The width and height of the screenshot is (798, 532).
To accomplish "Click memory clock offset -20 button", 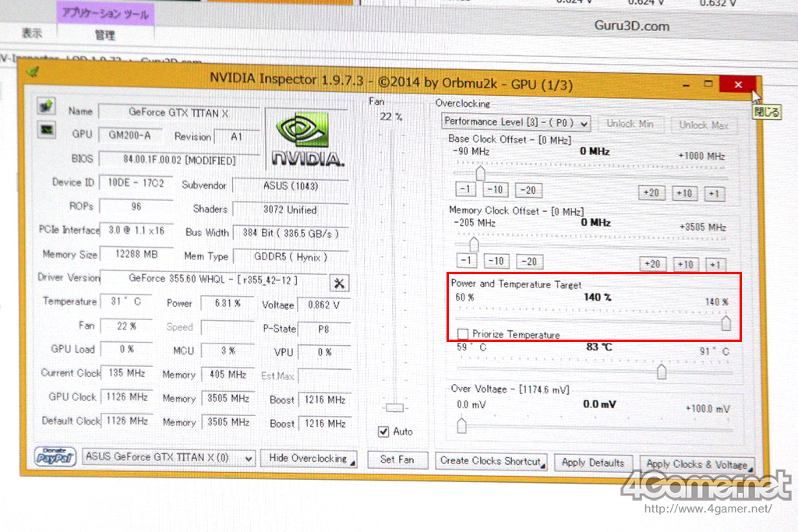I will click(529, 262).
